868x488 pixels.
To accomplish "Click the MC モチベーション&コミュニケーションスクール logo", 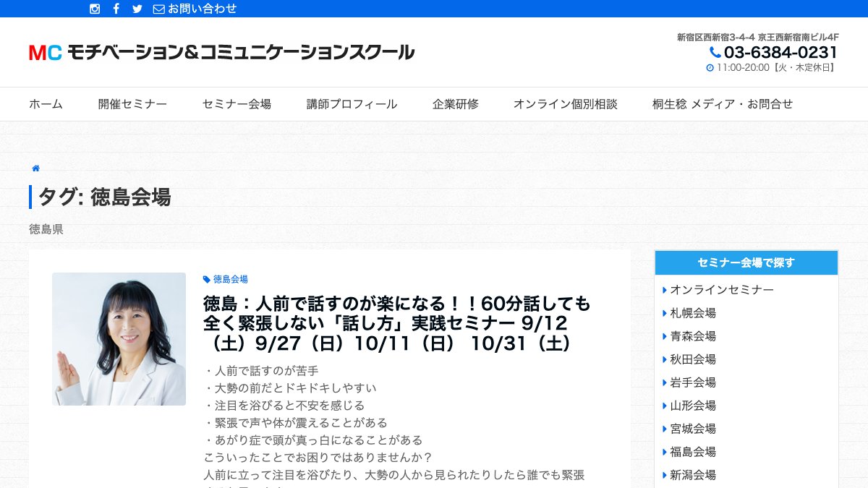I will coord(221,52).
